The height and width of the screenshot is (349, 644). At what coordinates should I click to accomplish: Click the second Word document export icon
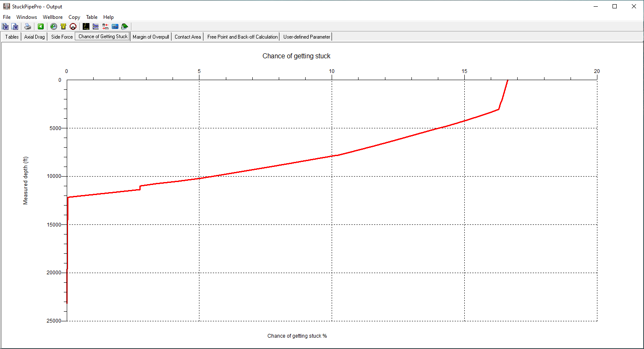15,26
